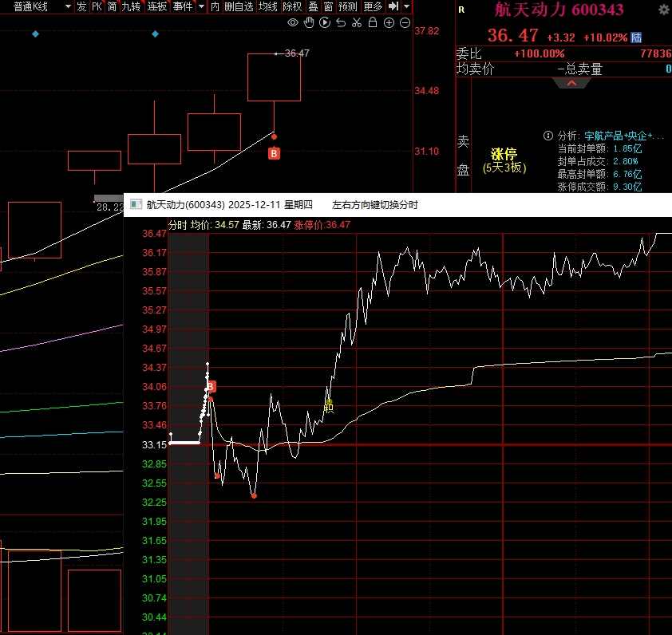
Task: Open the settings gear icon
Action: pos(664,10)
